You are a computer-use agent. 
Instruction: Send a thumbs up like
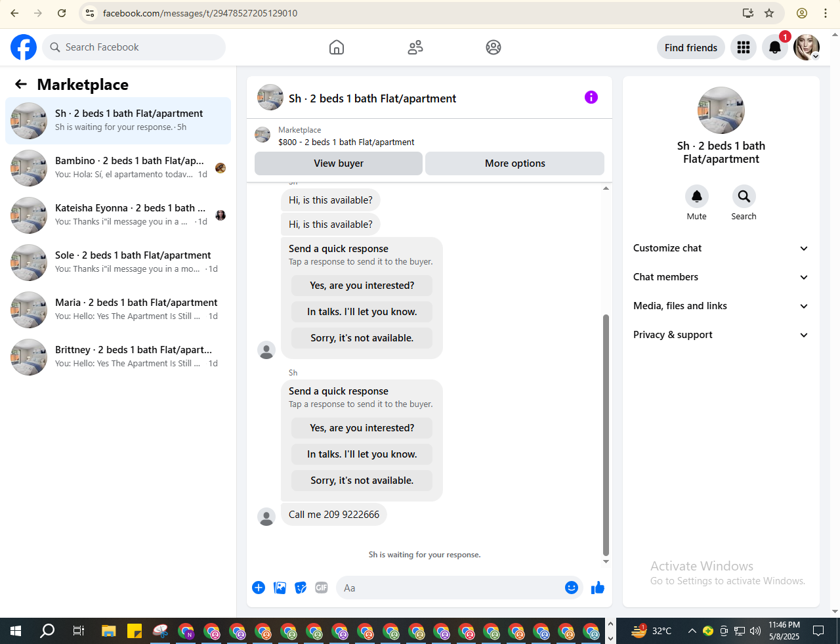(x=598, y=588)
